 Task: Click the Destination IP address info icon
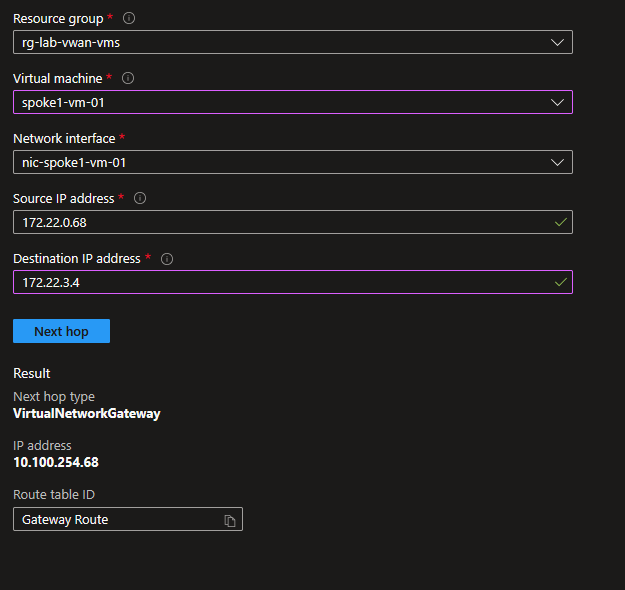(167, 258)
